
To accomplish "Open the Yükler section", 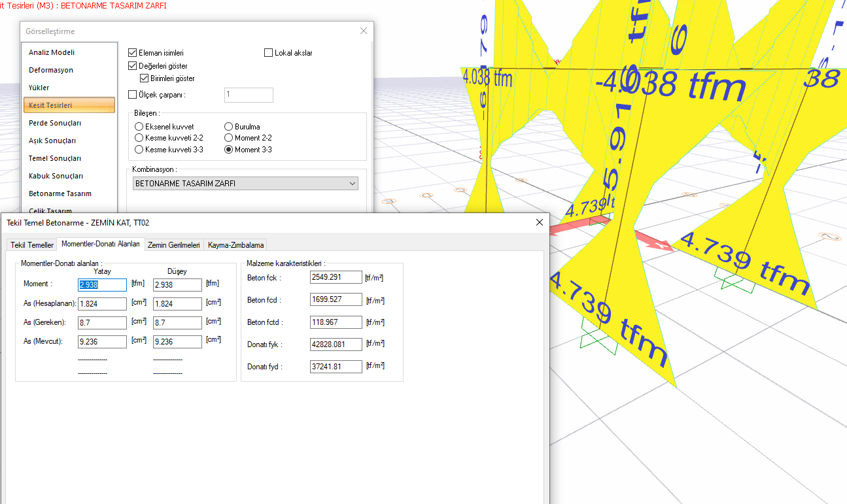I will coord(69,88).
